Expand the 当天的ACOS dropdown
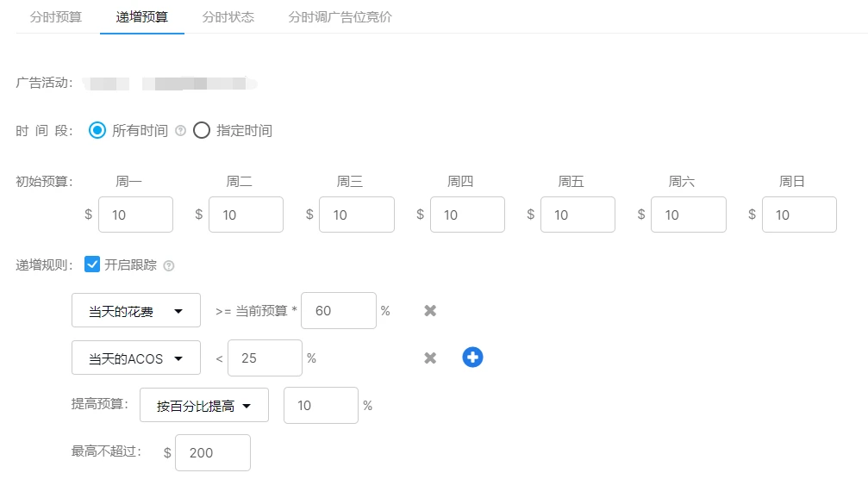The image size is (868, 479). tap(135, 358)
